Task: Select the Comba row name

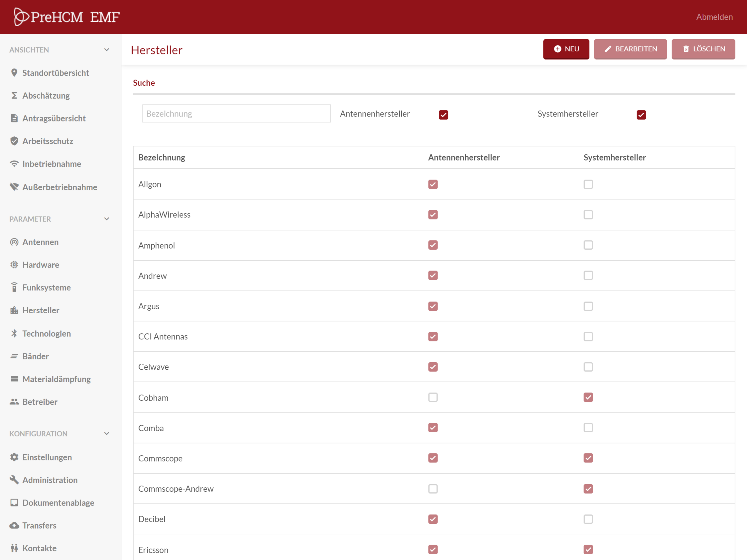Action: 151,428
